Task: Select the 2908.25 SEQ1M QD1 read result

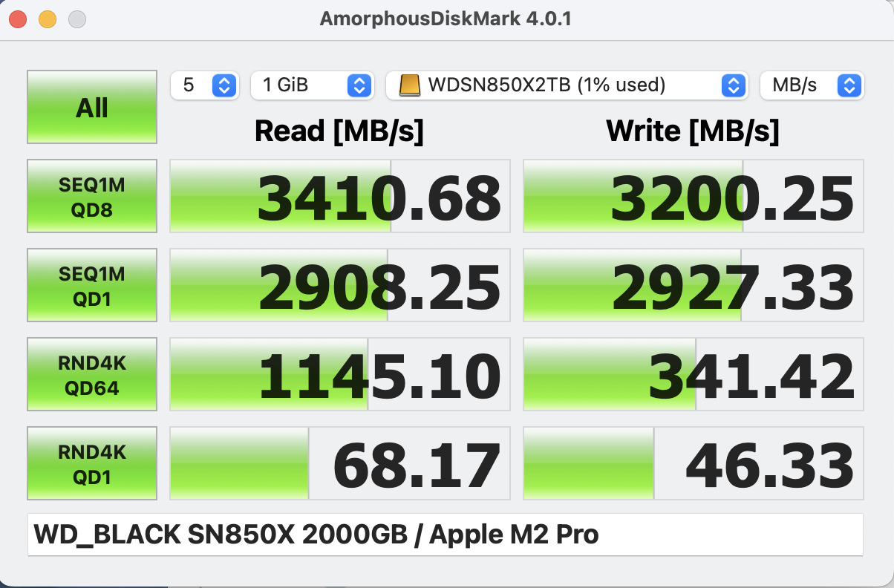Action: pos(340,285)
